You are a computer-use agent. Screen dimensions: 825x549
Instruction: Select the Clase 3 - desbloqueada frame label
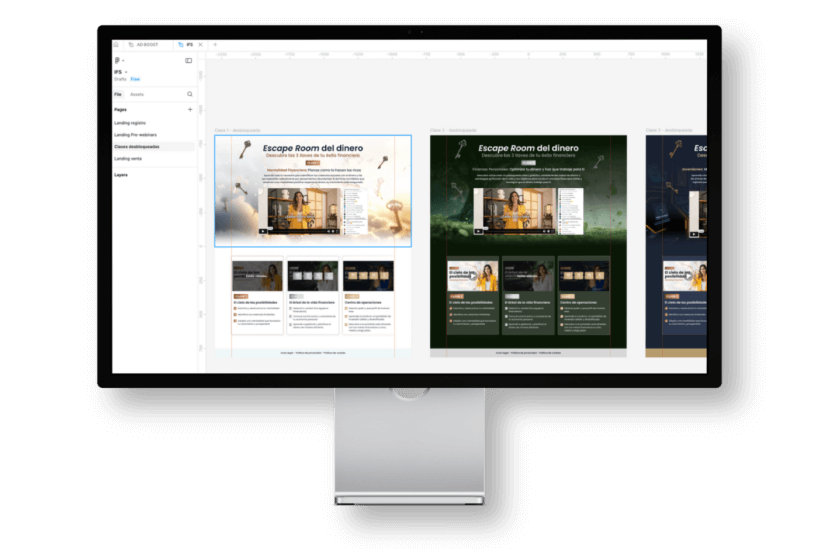tap(669, 130)
